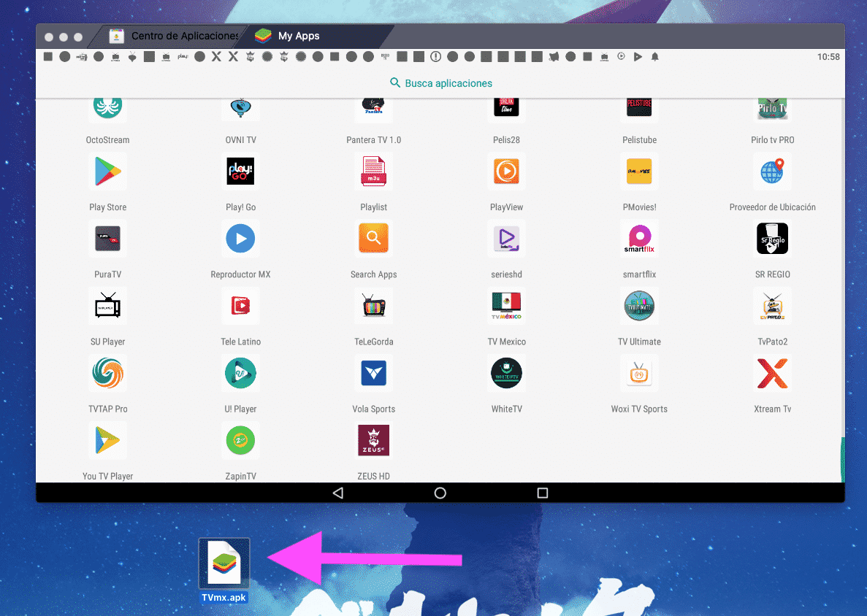Click the Busca aplicaciones search field
This screenshot has height=616, width=867.
440,83
